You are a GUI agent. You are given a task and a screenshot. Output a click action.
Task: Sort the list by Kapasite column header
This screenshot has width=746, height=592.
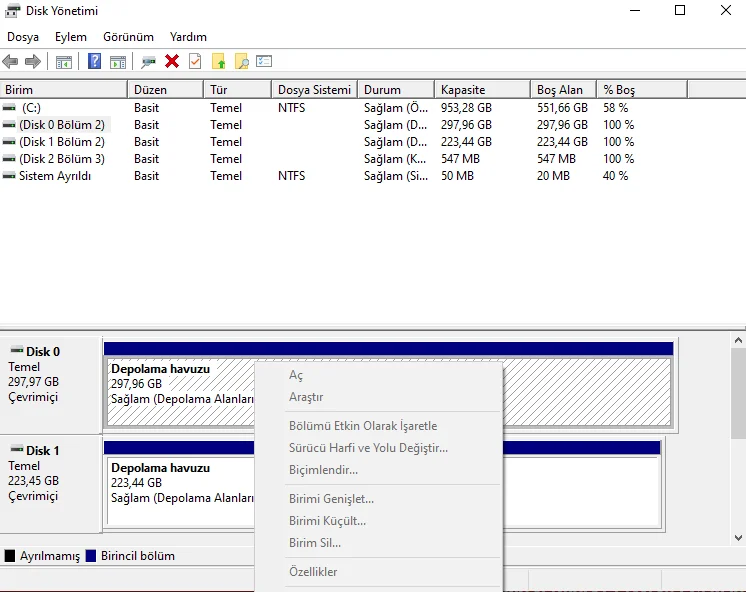coord(481,90)
